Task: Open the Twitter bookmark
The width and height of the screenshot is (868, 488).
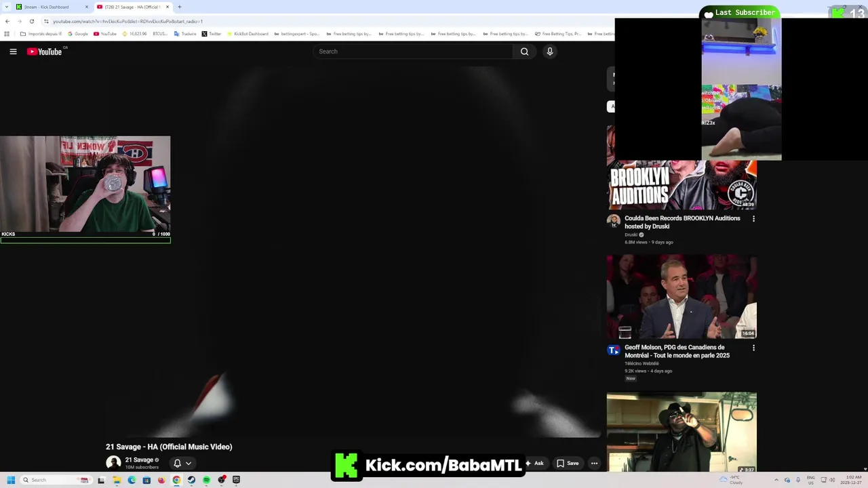Action: 212,34
